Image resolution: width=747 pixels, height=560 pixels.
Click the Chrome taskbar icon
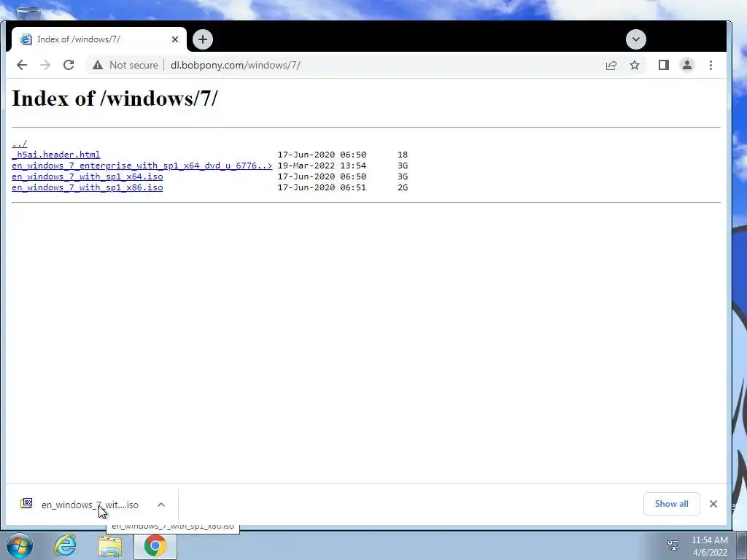pos(155,545)
